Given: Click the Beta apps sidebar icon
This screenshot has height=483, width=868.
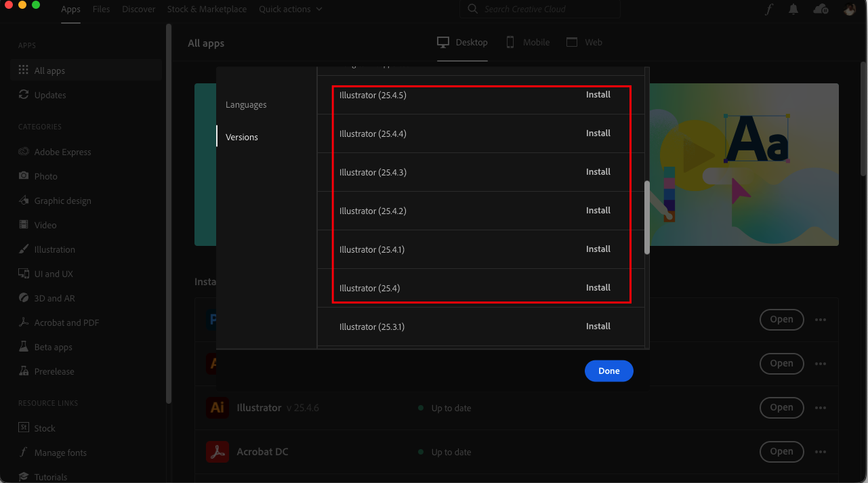Looking at the screenshot, I should point(22,347).
